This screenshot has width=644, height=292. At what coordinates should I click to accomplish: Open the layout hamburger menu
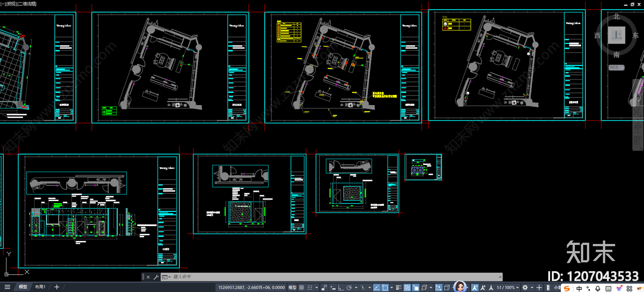coord(7,287)
